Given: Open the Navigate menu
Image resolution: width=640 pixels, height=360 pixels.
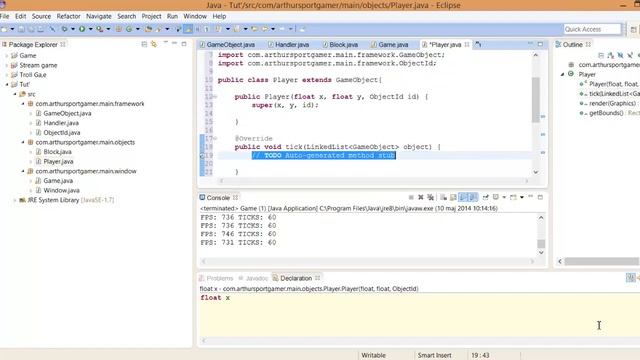Looking at the screenshot, I should click(99, 16).
